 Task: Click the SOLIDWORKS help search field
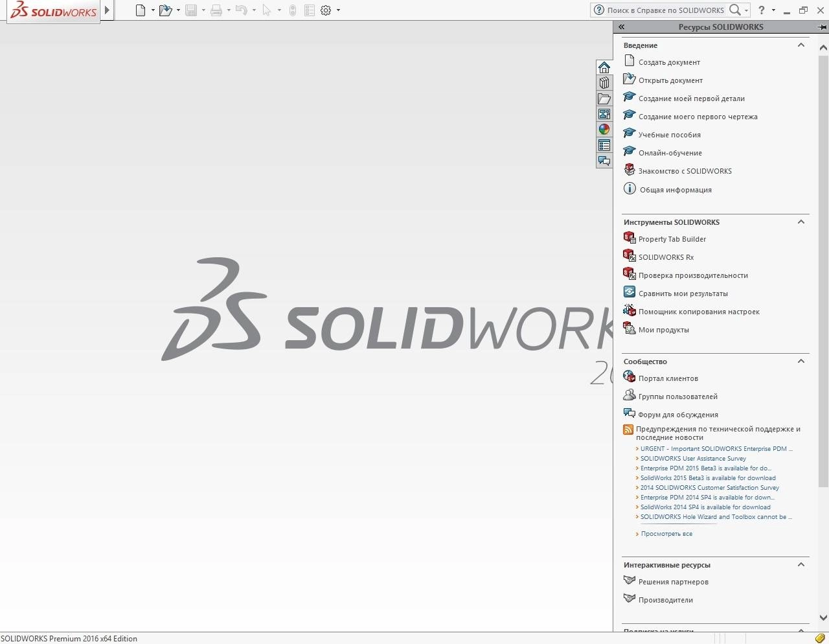[666, 10]
